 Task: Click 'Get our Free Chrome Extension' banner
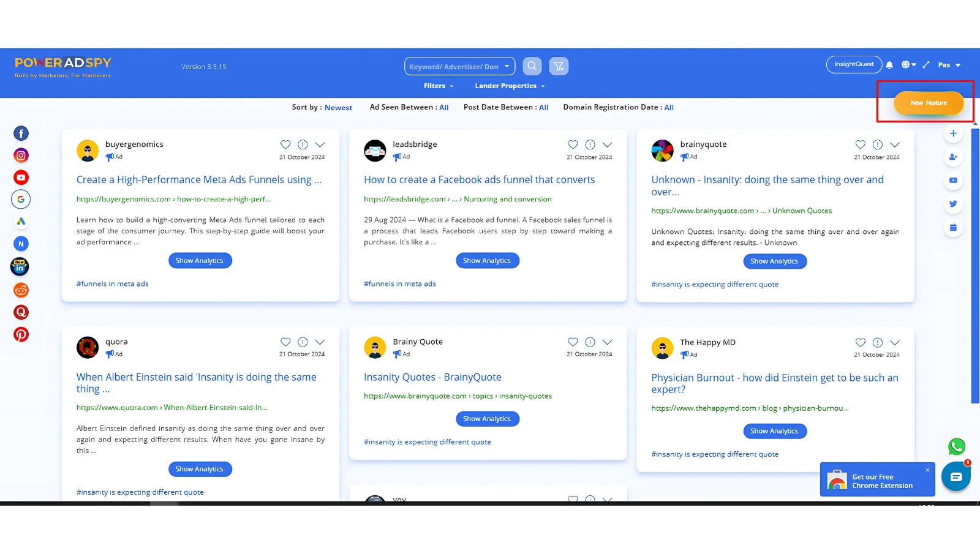pyautogui.click(x=878, y=479)
